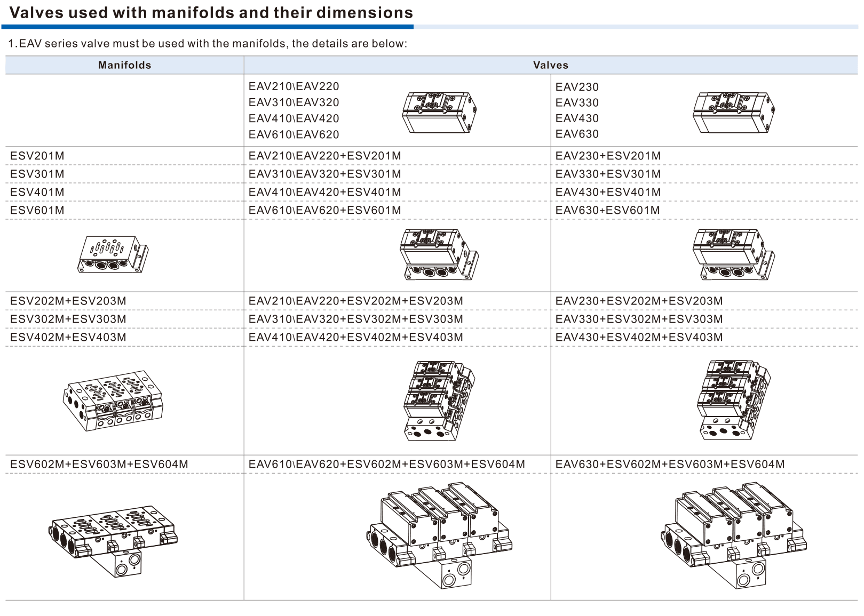
Task: Click the EAV210\EAV220 valve on single manifold drawing
Action: coord(439,254)
